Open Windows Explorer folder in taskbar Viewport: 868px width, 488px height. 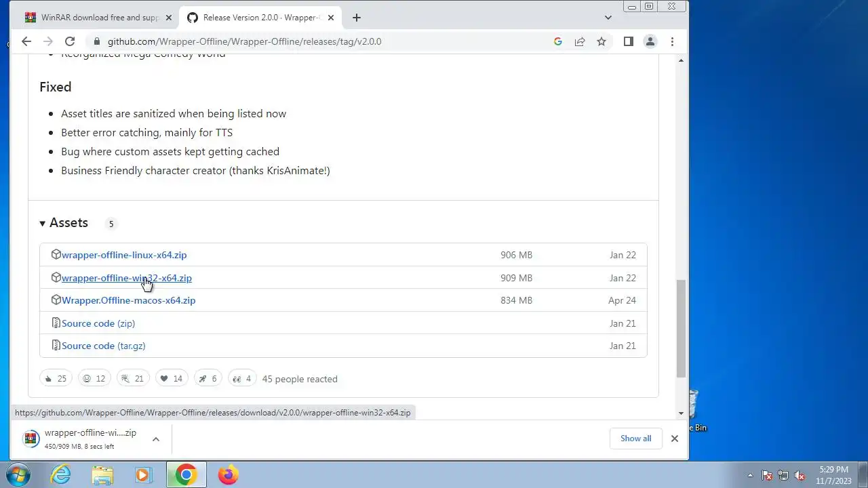tap(102, 474)
